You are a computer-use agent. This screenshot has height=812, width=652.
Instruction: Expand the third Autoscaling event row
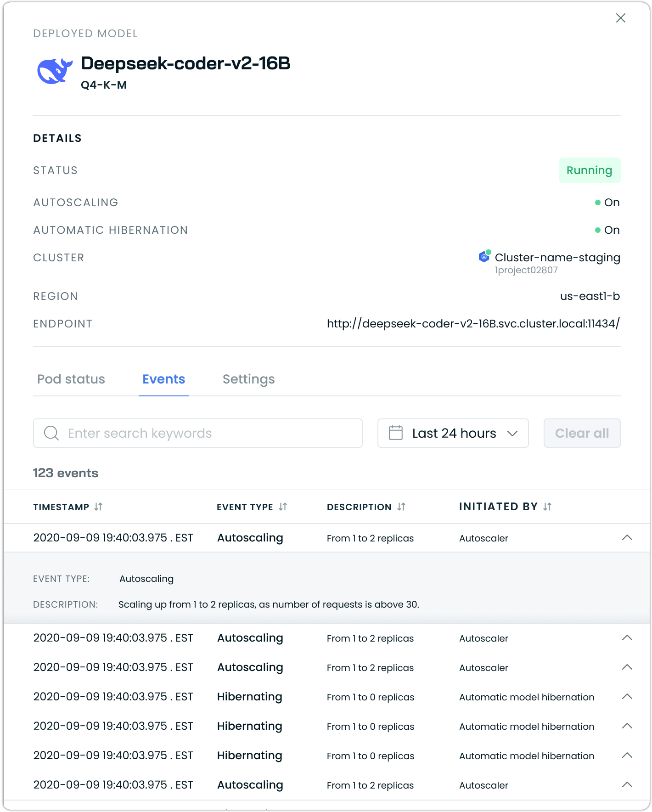(x=627, y=667)
